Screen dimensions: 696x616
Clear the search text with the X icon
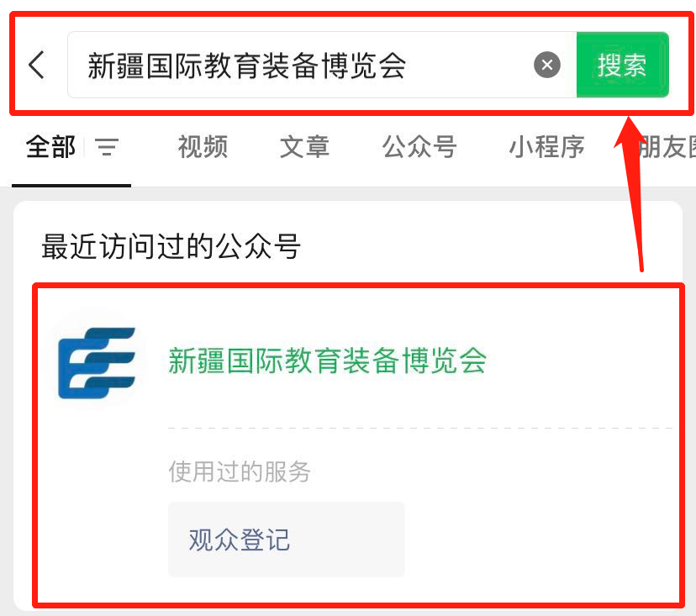(547, 65)
